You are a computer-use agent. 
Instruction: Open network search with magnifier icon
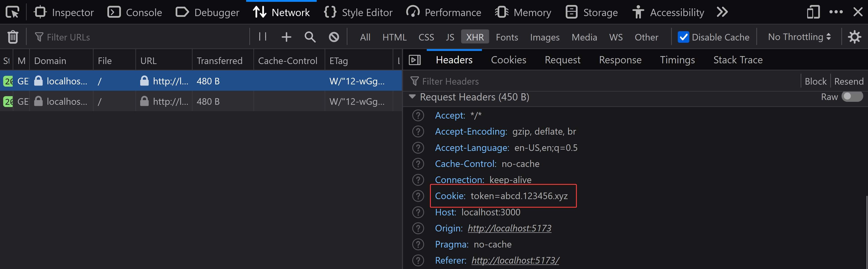pyautogui.click(x=310, y=37)
